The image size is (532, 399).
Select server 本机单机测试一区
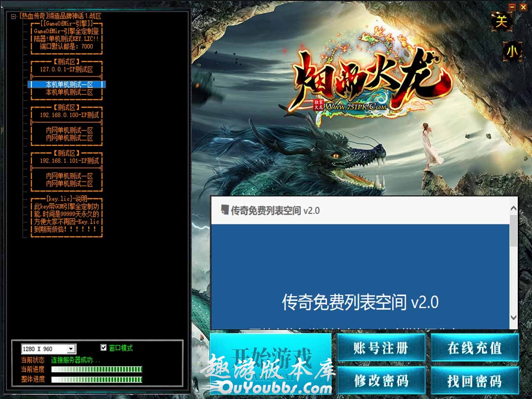66,84
